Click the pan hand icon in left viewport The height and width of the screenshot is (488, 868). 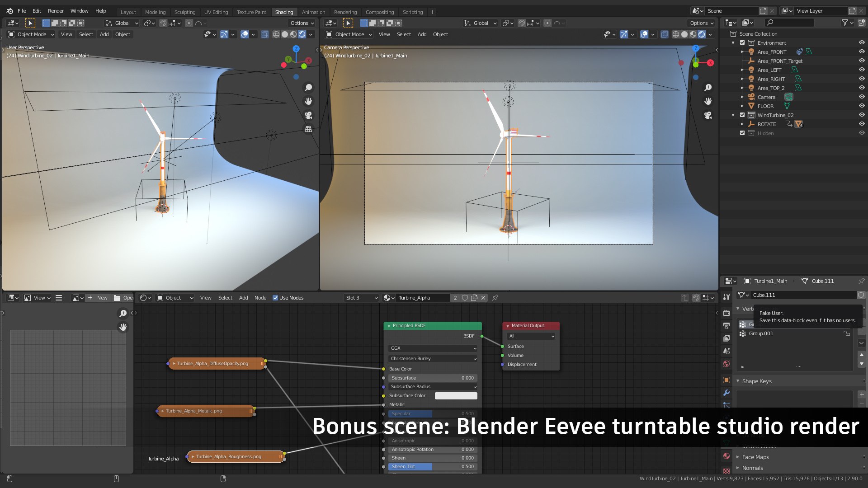coord(308,101)
